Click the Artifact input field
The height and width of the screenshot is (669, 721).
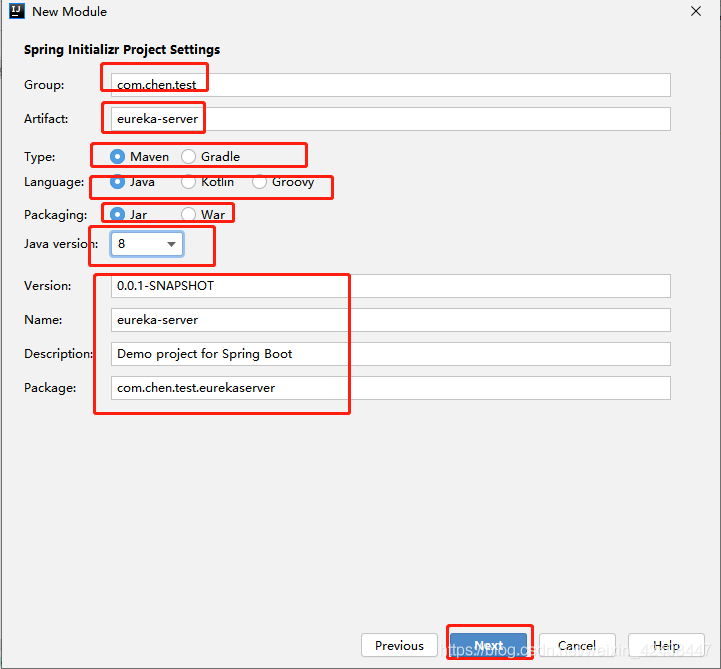coord(390,119)
